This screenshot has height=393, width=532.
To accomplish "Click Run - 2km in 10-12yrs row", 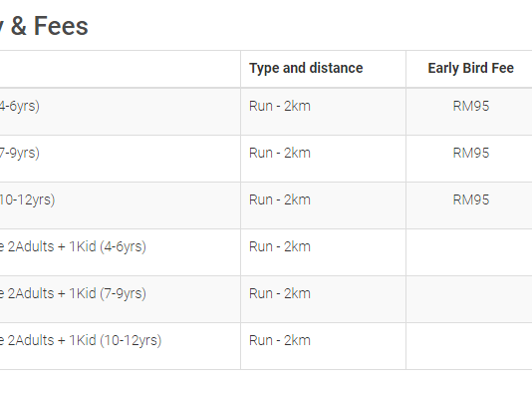I will (x=280, y=199).
